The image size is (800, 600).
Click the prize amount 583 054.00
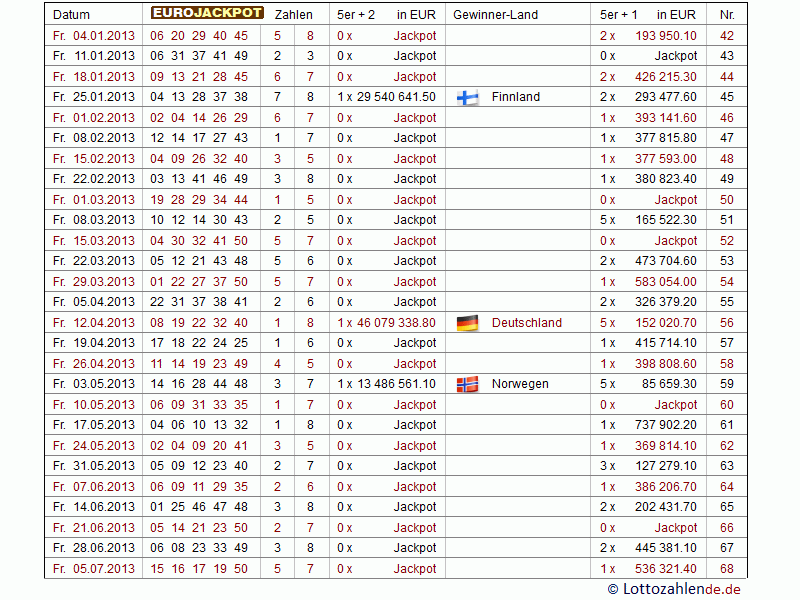666,282
